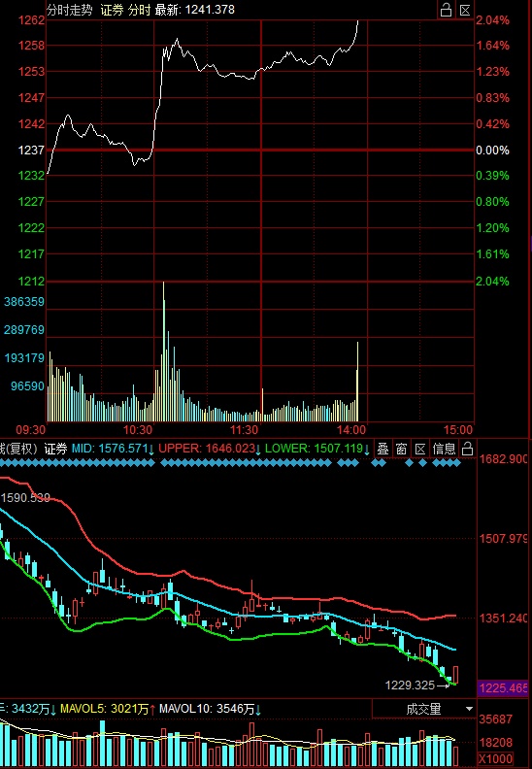
Task: Click the 区 icon atop intraday chart
Action: [x=465, y=10]
